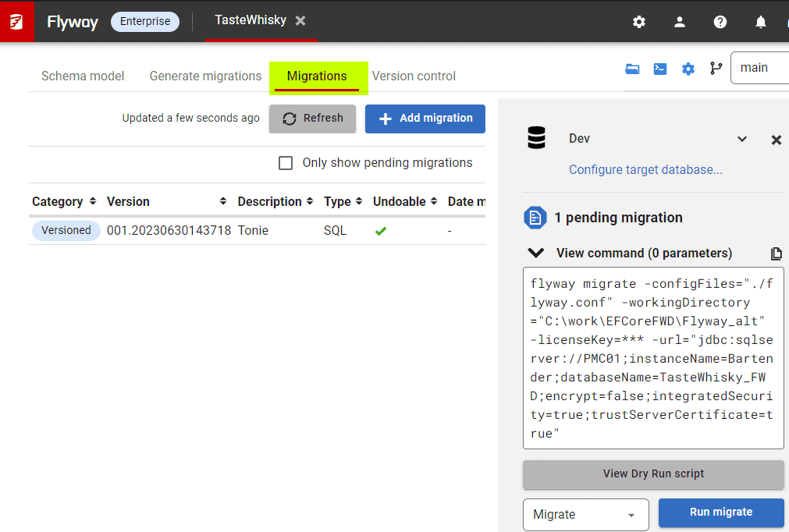Click the Flyway product name
The width and height of the screenshot is (789, 532).
[x=73, y=22]
